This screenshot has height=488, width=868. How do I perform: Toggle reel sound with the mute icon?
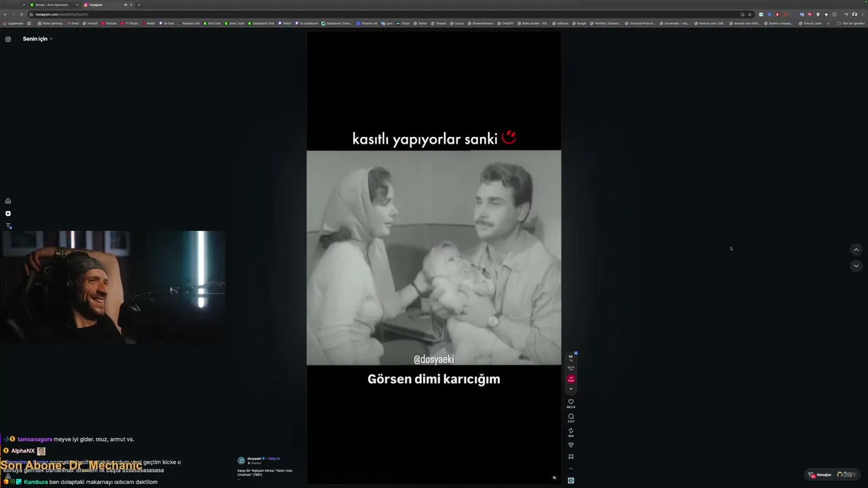(x=554, y=478)
